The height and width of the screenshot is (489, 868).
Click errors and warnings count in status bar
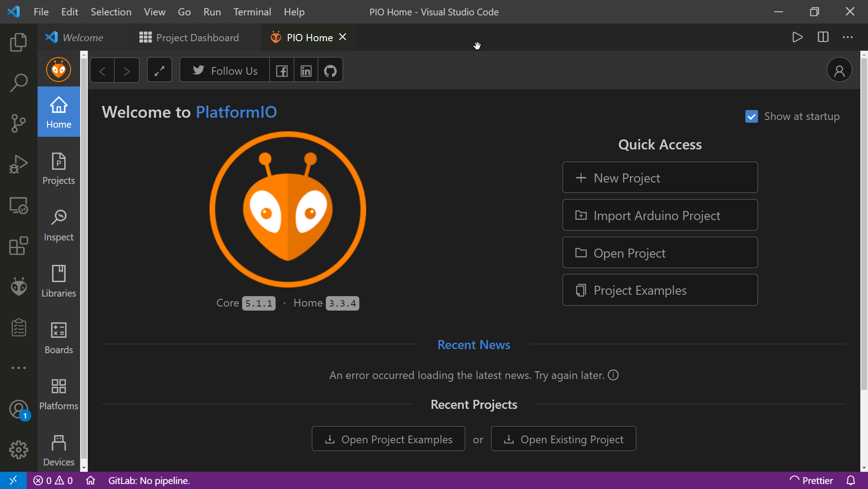(53, 480)
